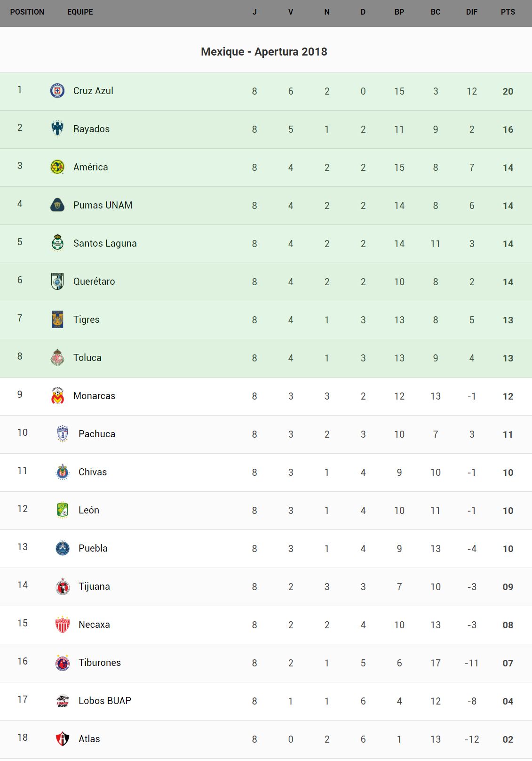Click the Rayados club logo
532x761 pixels.
pos(57,128)
